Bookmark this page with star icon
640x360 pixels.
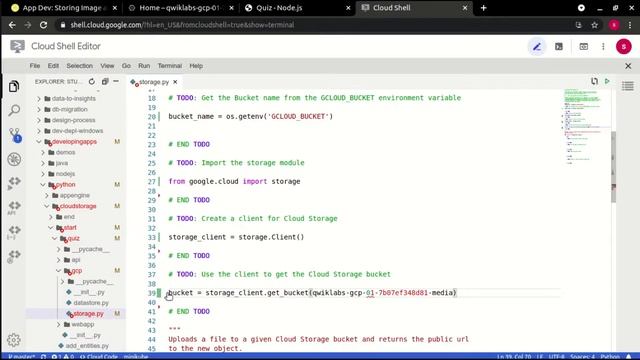coord(595,25)
